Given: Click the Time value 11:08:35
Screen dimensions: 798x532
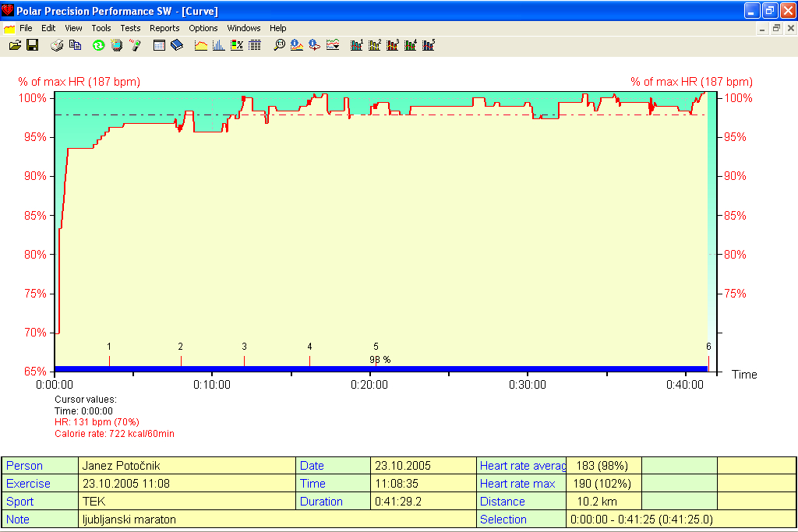Looking at the screenshot, I should point(423,484).
